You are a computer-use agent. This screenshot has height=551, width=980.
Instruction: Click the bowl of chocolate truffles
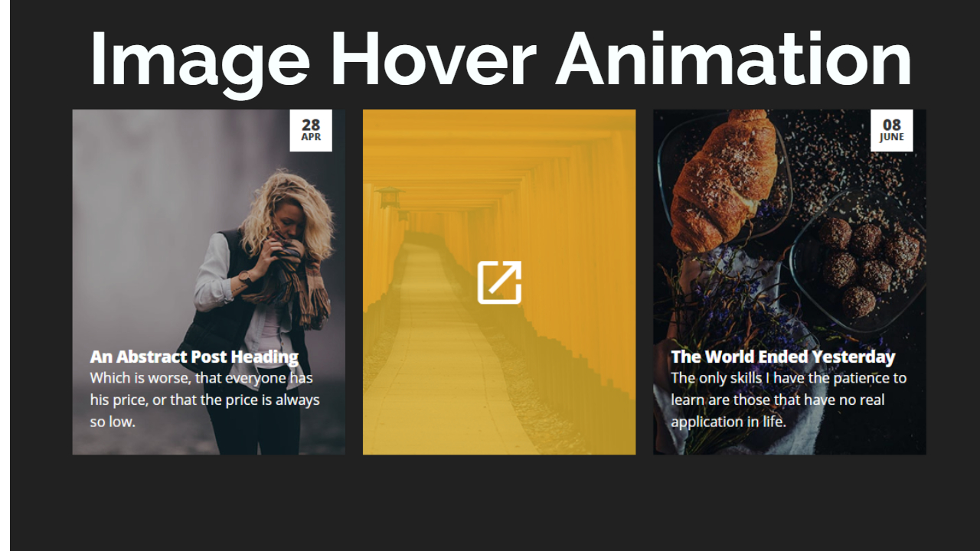(859, 262)
